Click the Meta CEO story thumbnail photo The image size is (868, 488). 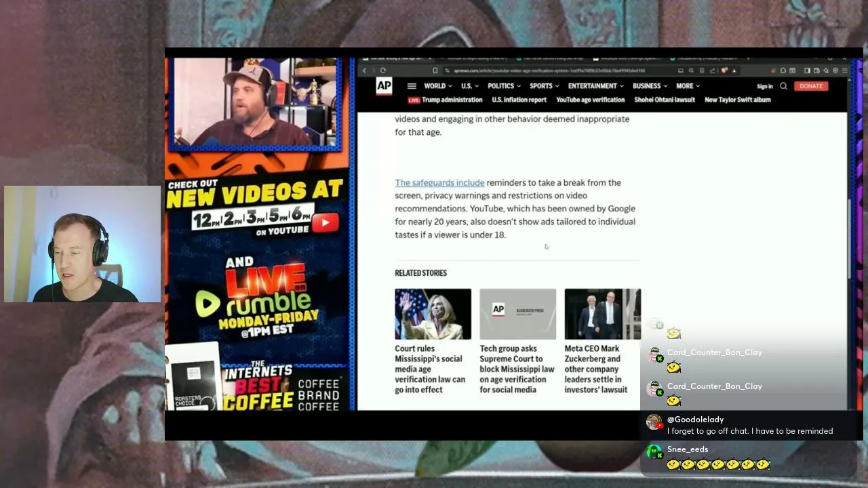(x=602, y=314)
